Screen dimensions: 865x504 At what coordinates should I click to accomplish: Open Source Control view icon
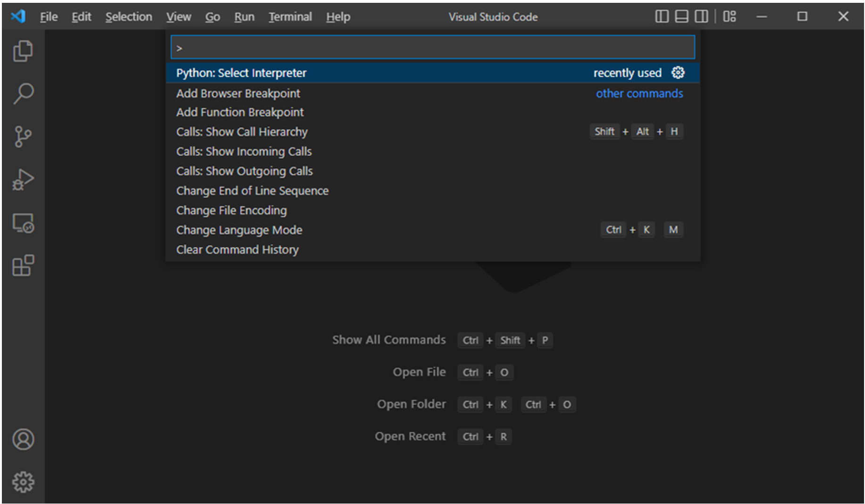pos(23,137)
